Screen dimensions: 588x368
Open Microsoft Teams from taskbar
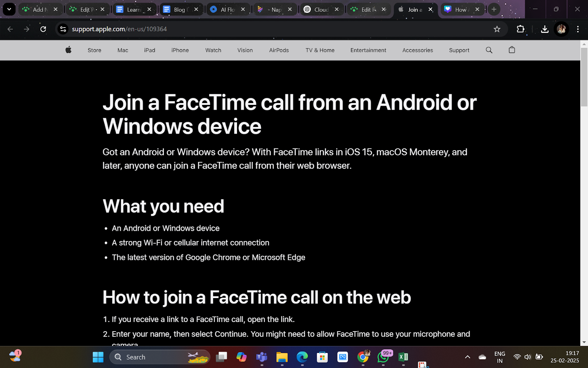[262, 357]
